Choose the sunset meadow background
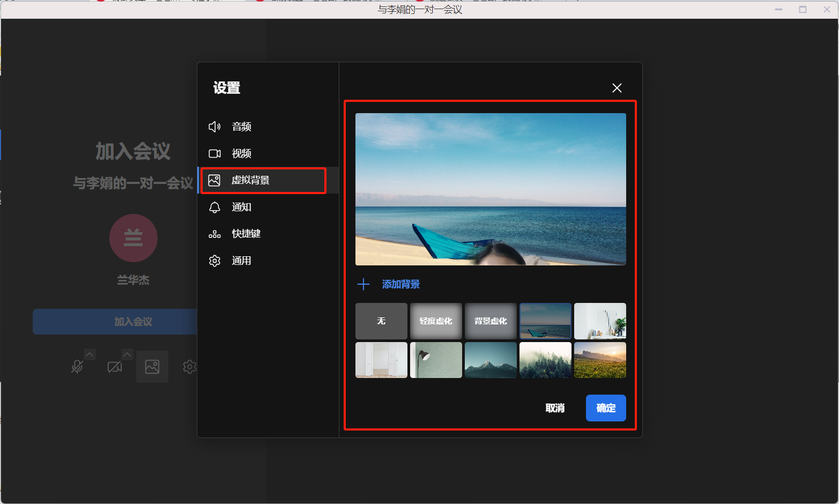 point(600,360)
